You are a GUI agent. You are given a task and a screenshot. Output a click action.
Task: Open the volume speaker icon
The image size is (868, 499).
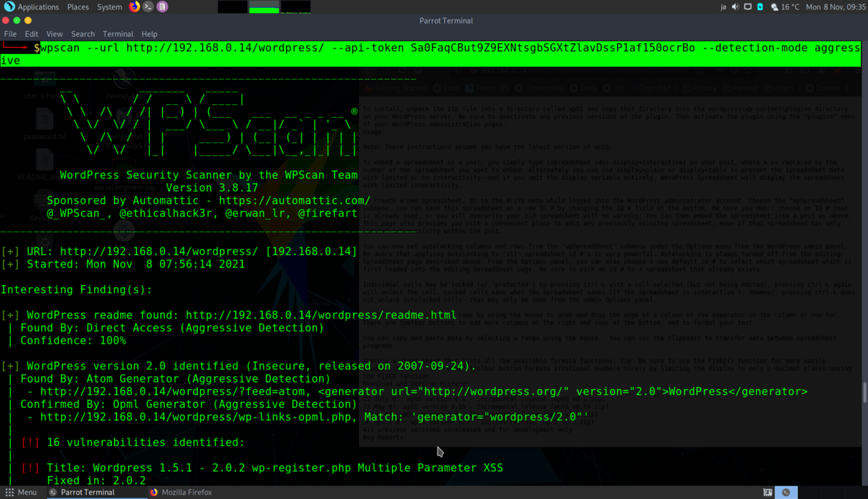pyautogui.click(x=736, y=7)
